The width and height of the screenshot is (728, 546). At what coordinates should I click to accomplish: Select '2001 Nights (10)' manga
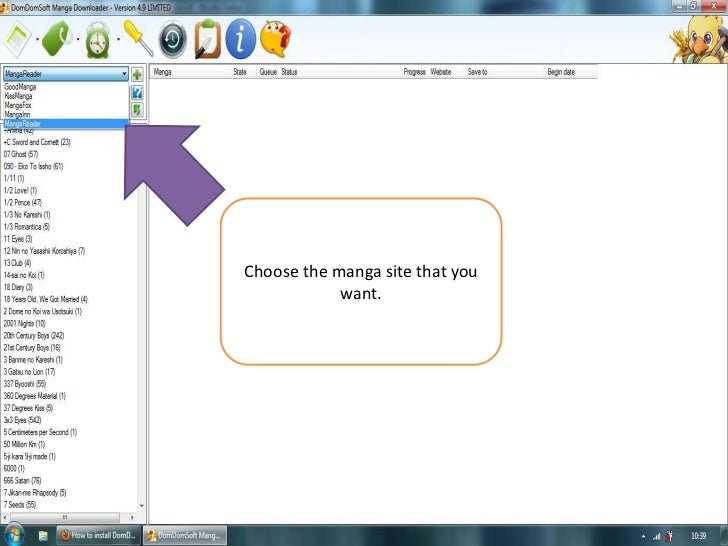tap(25, 323)
